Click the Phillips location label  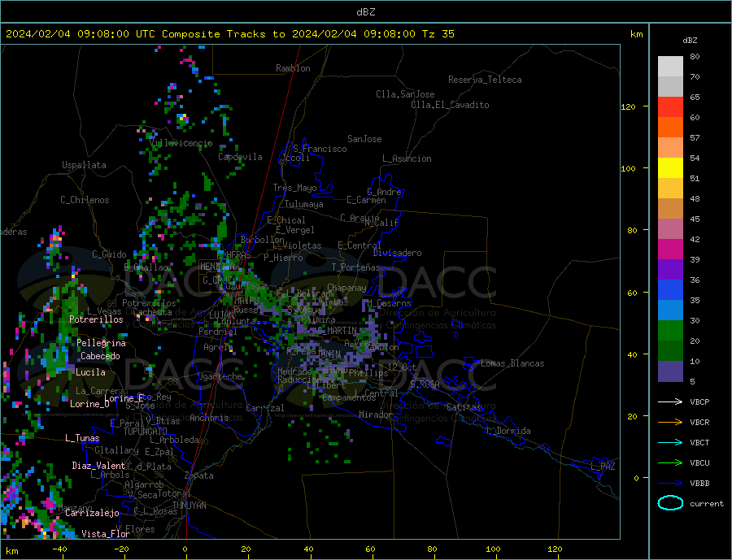point(368,373)
